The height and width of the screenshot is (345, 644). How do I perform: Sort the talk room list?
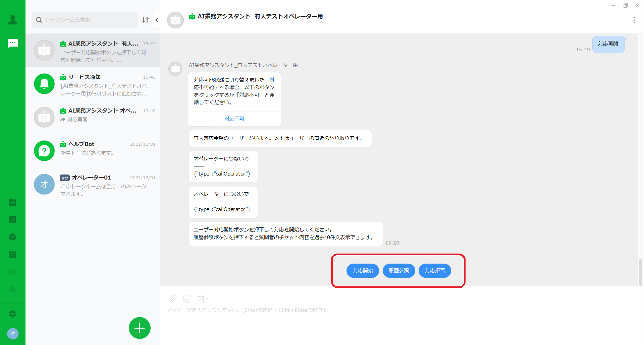[145, 20]
